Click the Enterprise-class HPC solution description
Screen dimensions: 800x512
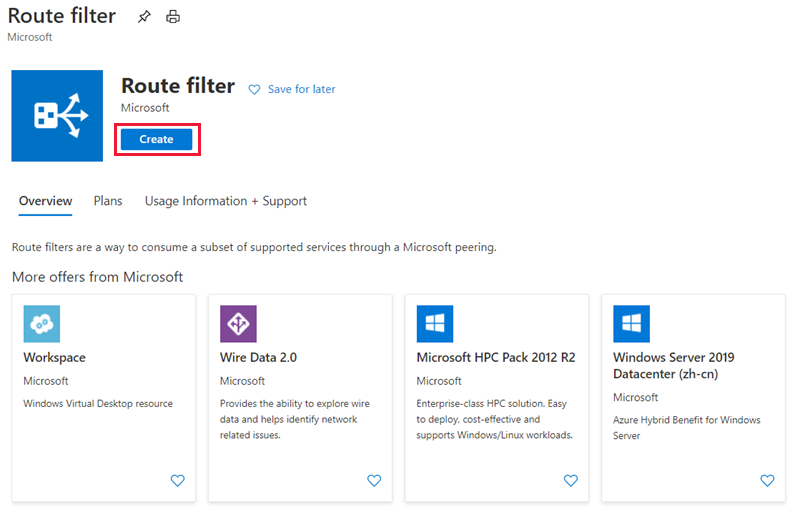pos(494,419)
